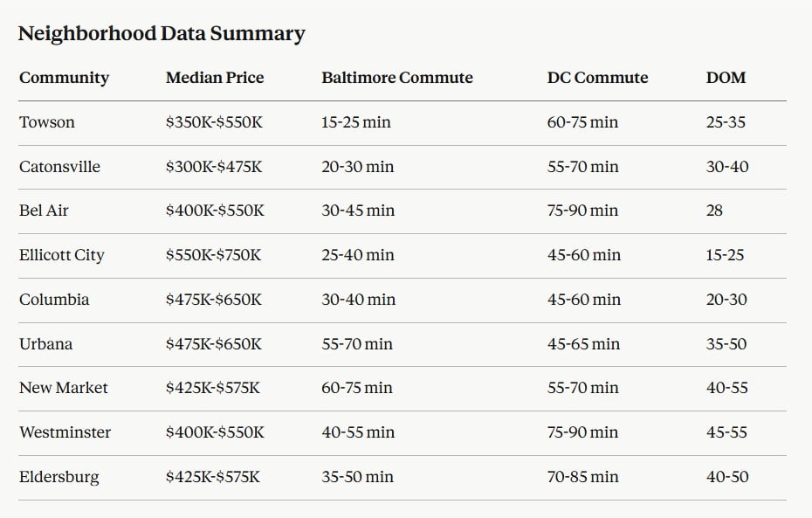Select the Catonsville row label
The height and width of the screenshot is (518, 812).
click(59, 167)
